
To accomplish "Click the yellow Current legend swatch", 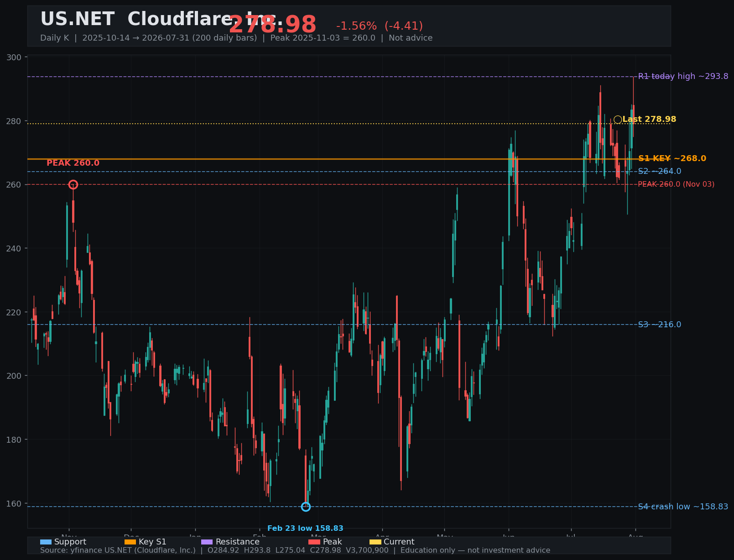I will pos(375,542).
